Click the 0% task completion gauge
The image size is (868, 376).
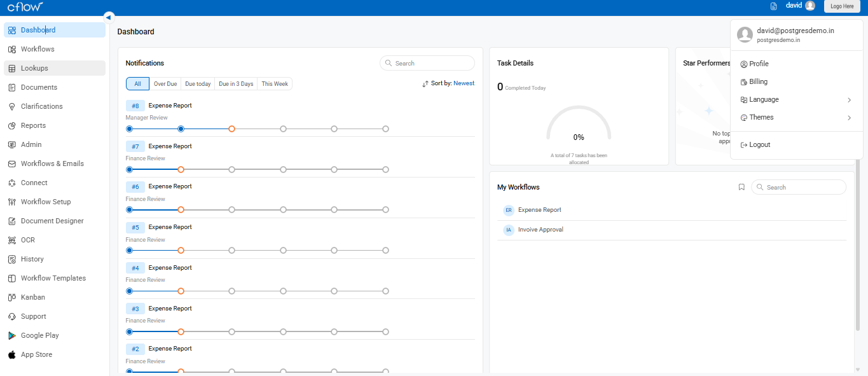[579, 124]
